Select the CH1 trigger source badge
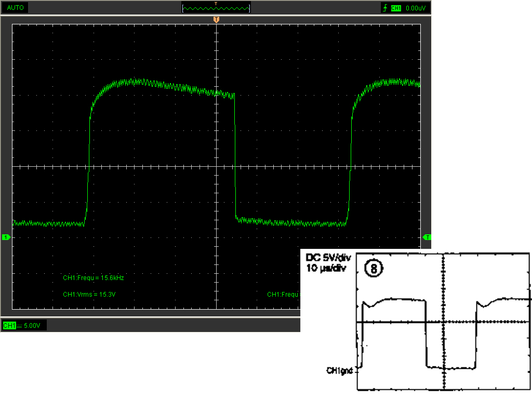The image size is (532, 399). tap(396, 8)
